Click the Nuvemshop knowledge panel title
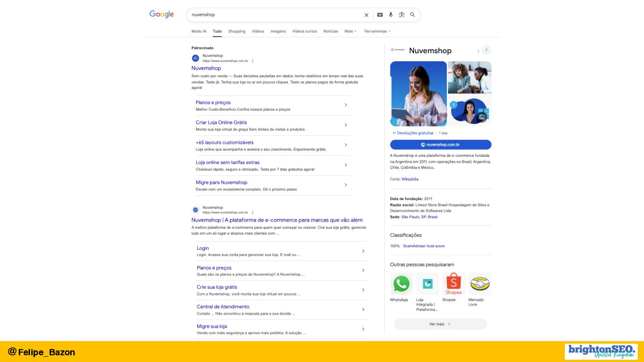This screenshot has width=644, height=362. [430, 51]
